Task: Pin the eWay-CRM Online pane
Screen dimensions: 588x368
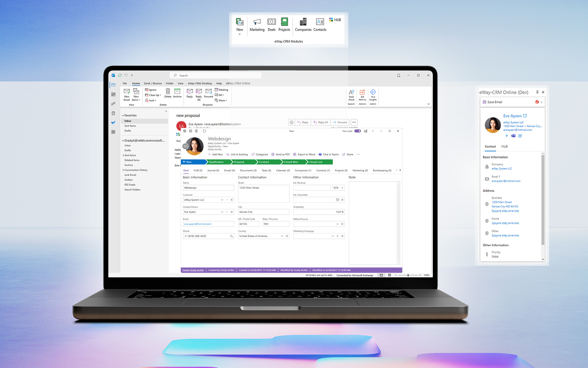Action: [537, 92]
